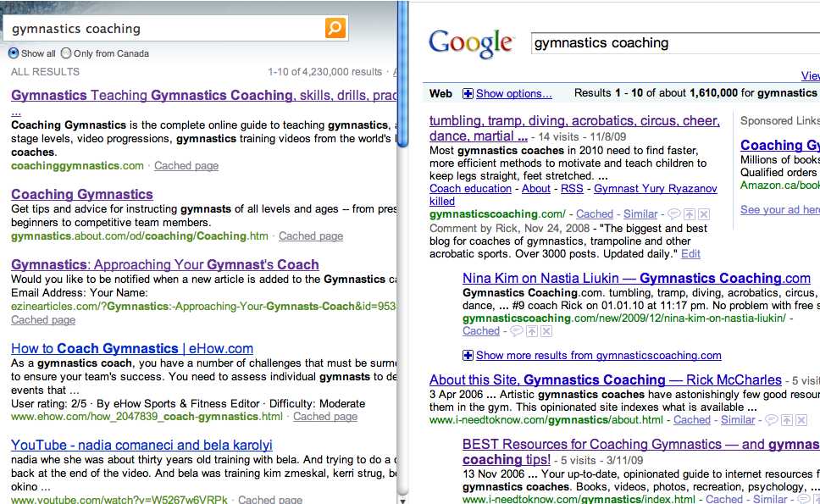Click into the Bing search text box
The image size is (820, 504).
(165, 29)
